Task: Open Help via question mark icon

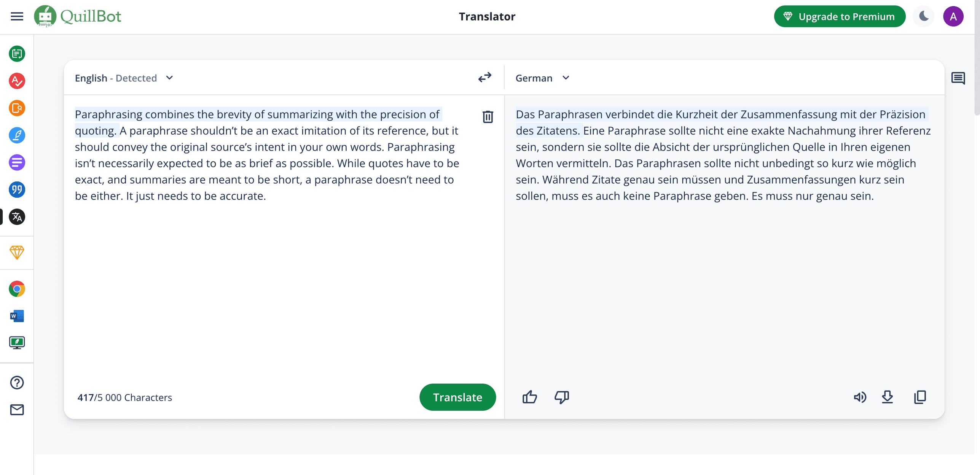Action: click(x=16, y=383)
